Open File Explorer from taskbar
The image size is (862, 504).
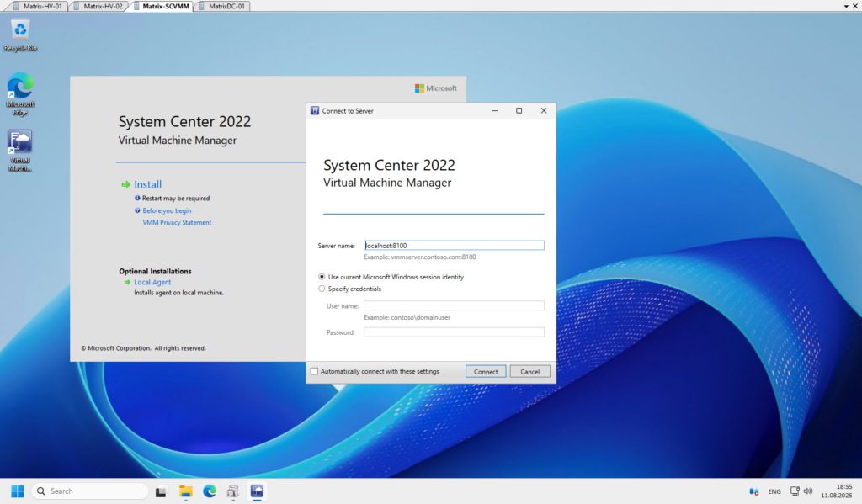tap(186, 491)
